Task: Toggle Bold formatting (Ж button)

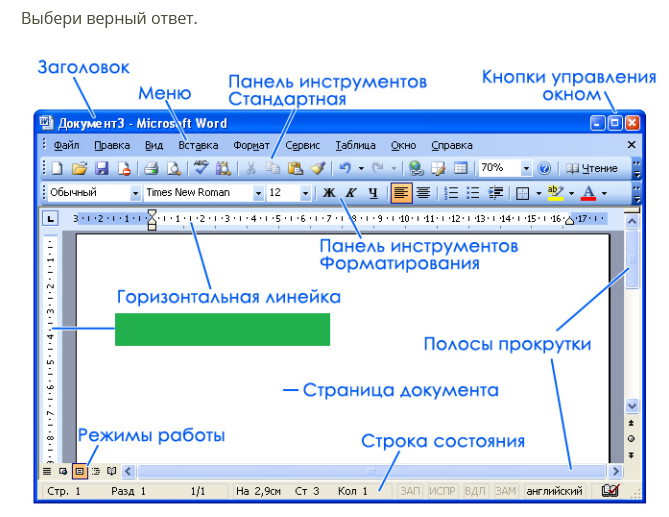Action: 328,193
